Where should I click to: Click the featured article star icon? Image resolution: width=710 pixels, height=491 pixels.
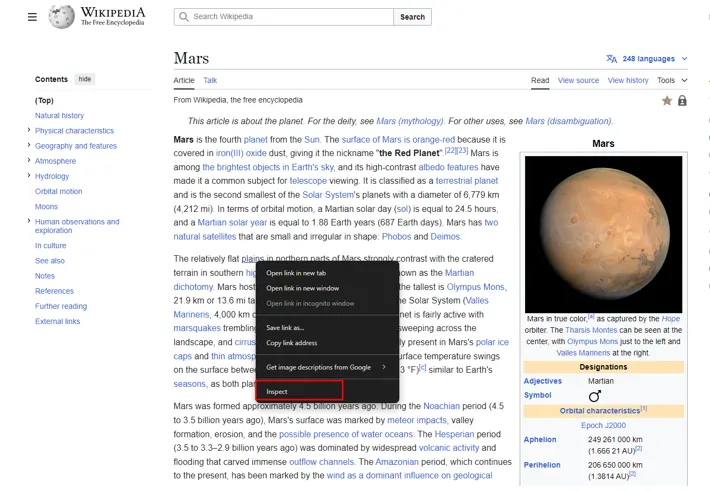pos(667,101)
